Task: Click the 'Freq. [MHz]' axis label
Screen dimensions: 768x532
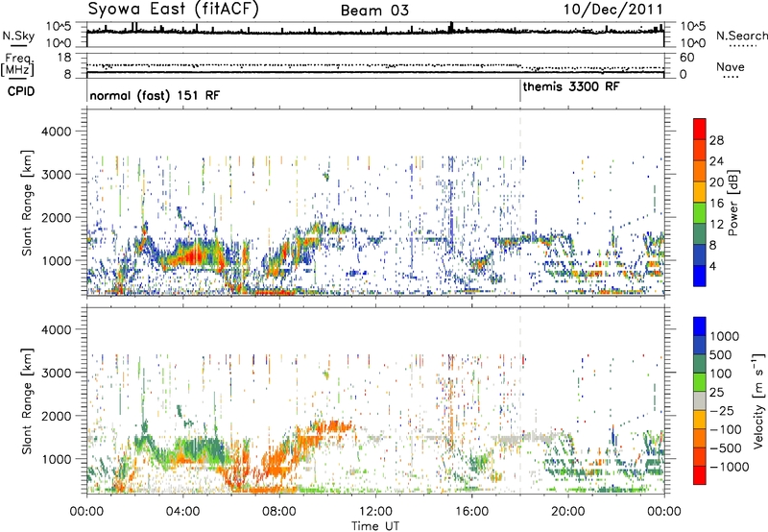Action: 17,64
